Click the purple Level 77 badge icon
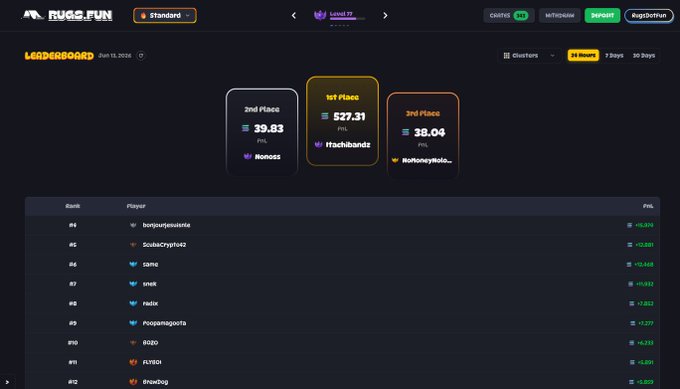 point(320,16)
